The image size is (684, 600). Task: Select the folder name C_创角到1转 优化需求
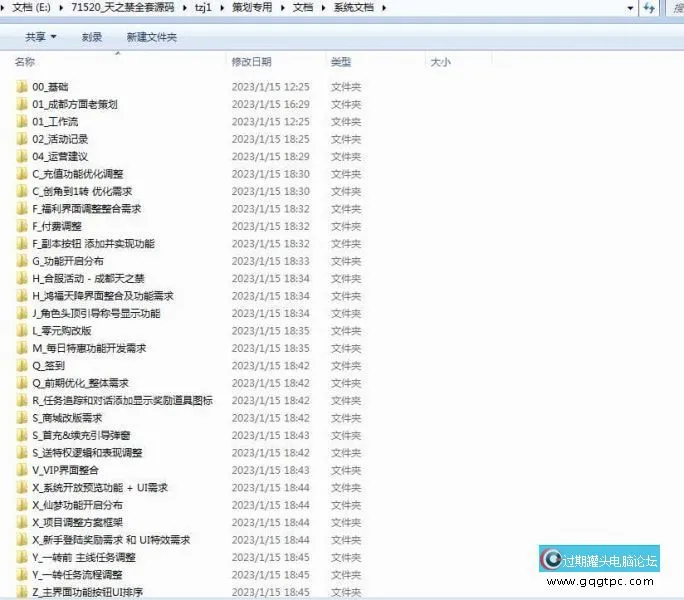82,191
